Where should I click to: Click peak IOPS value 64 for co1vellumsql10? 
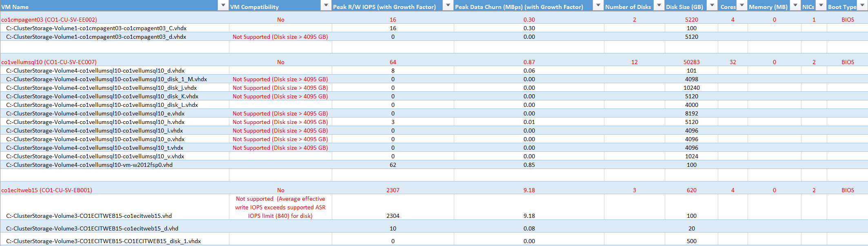393,62
